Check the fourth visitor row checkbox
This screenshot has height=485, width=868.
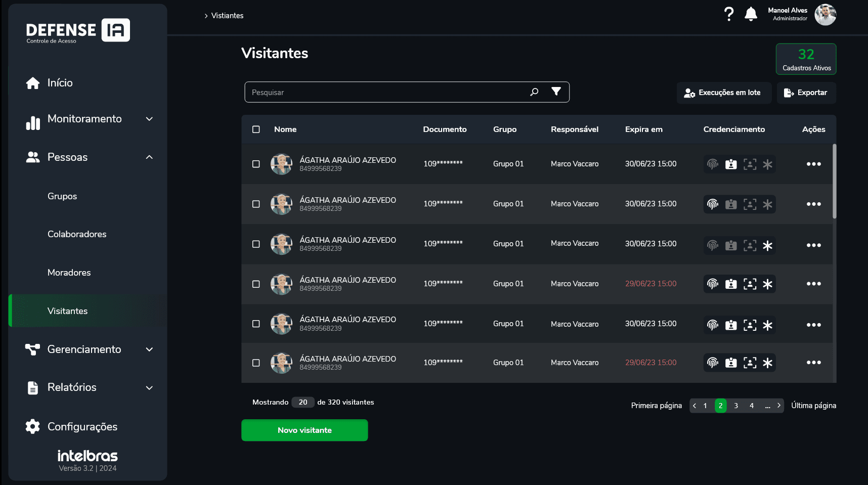point(256,284)
